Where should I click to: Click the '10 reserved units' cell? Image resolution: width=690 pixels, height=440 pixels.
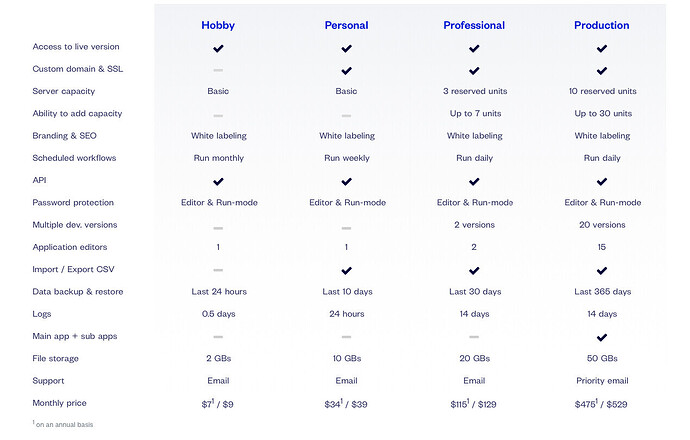602,91
